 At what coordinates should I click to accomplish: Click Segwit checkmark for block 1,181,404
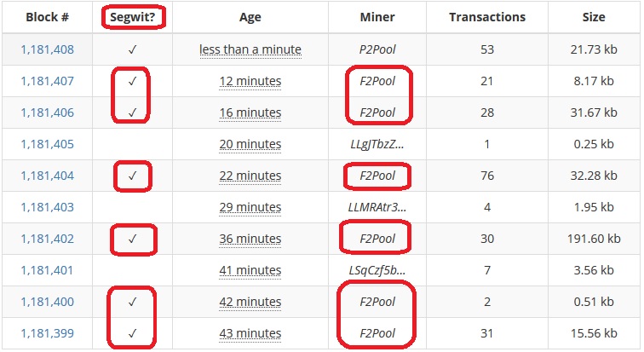click(x=132, y=176)
